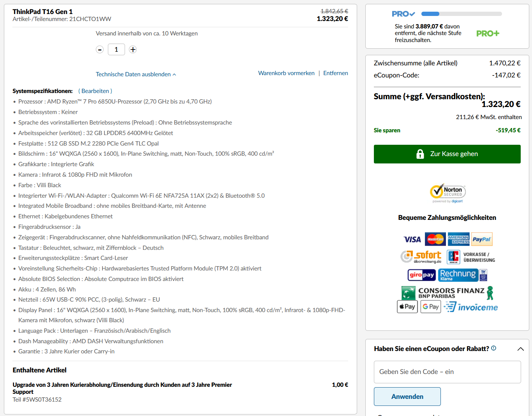Select Google Pay

[x=430, y=307]
